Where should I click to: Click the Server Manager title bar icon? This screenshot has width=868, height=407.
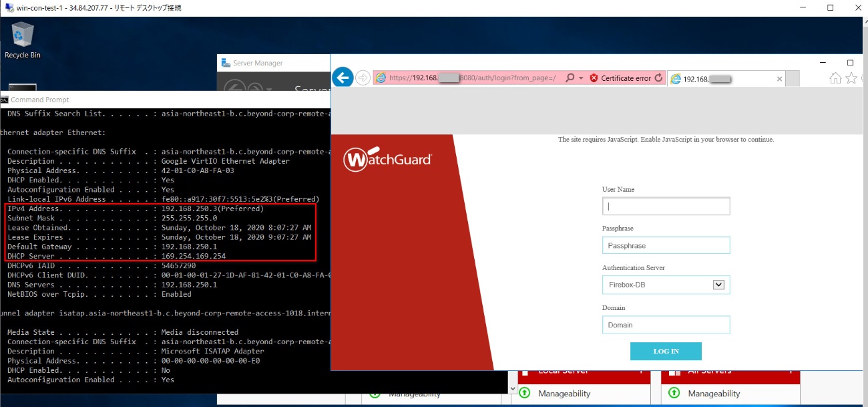225,63
